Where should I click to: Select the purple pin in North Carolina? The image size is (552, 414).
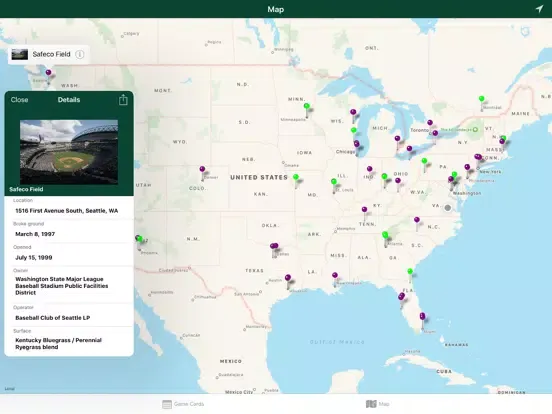[417, 220]
